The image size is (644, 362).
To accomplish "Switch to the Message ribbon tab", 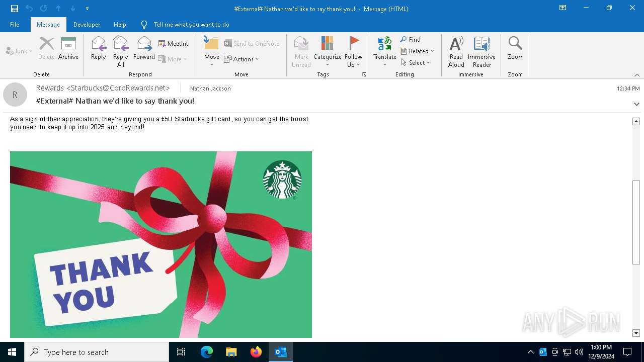I will click(x=48, y=25).
